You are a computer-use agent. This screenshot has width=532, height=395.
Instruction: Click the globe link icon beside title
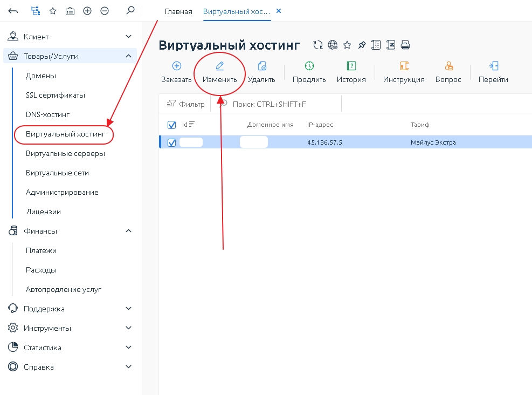pyautogui.click(x=333, y=45)
